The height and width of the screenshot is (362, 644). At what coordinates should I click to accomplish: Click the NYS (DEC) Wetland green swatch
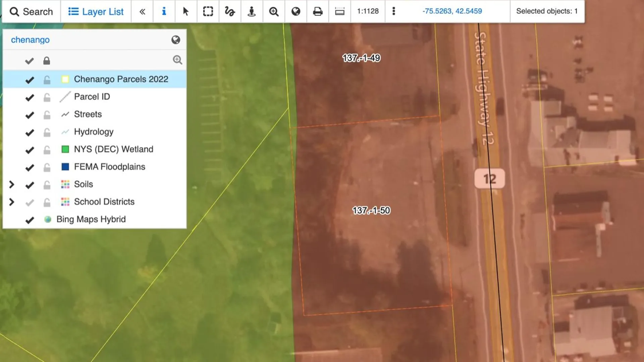click(65, 149)
